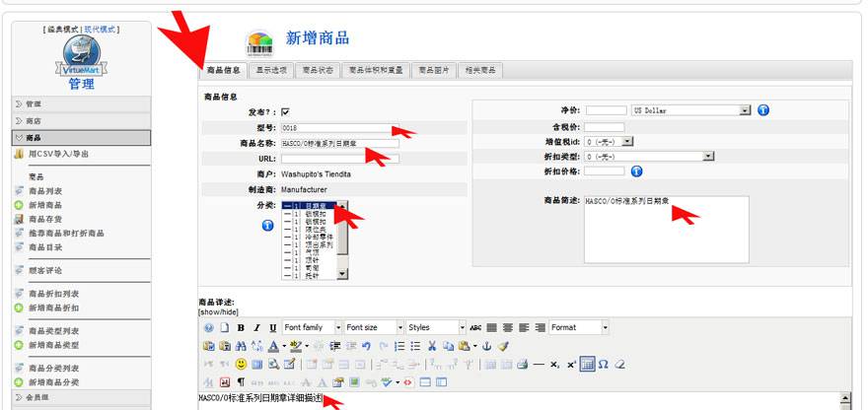Click the table grid icon

pyautogui.click(x=587, y=364)
